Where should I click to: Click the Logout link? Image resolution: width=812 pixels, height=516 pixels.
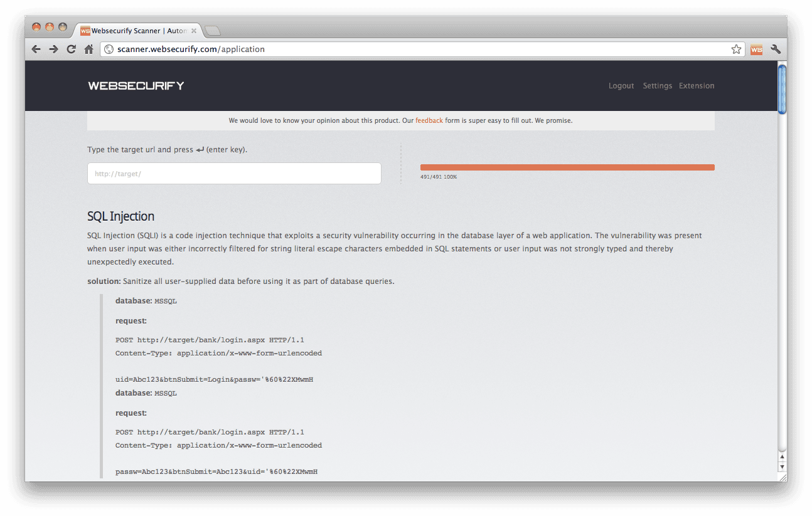point(621,86)
